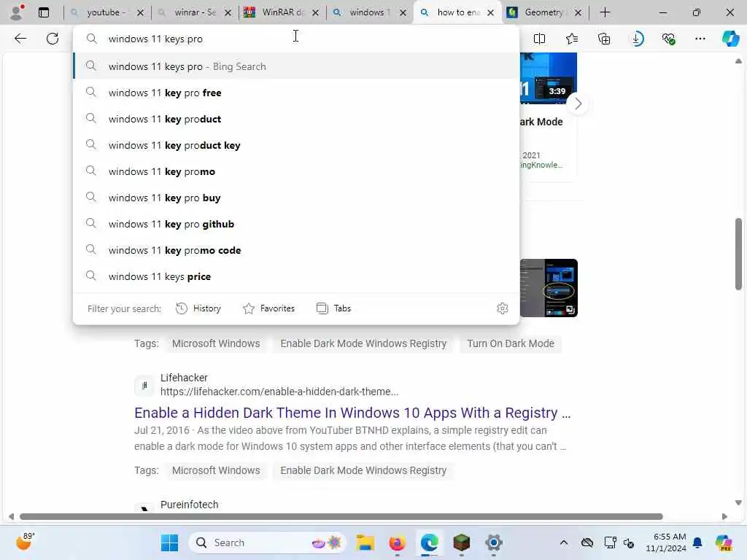
Task: Close the Geometry tab
Action: point(578,13)
